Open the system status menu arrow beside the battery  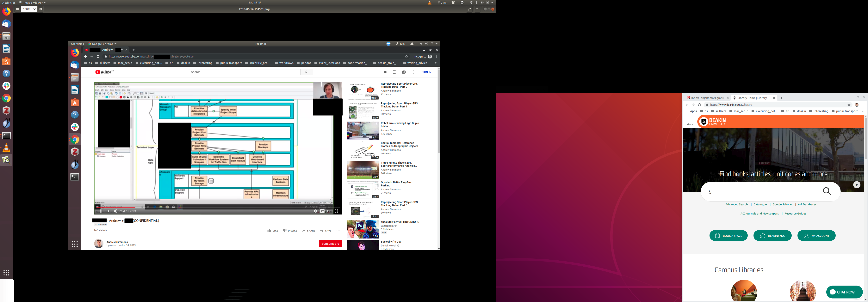(x=492, y=2)
